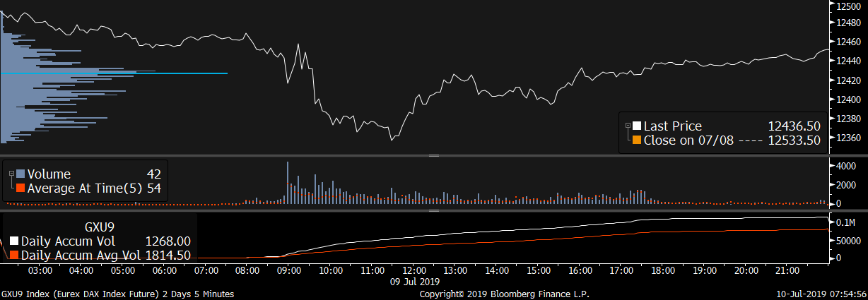Select the Volume legend label
The image size is (868, 300).
pyautogui.click(x=49, y=174)
